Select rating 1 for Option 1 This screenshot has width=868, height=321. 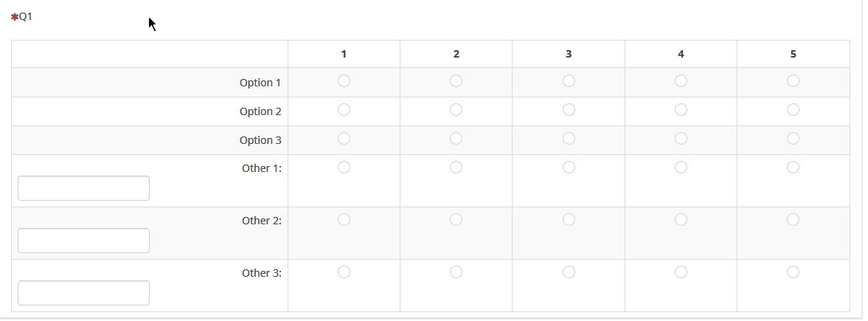point(344,81)
